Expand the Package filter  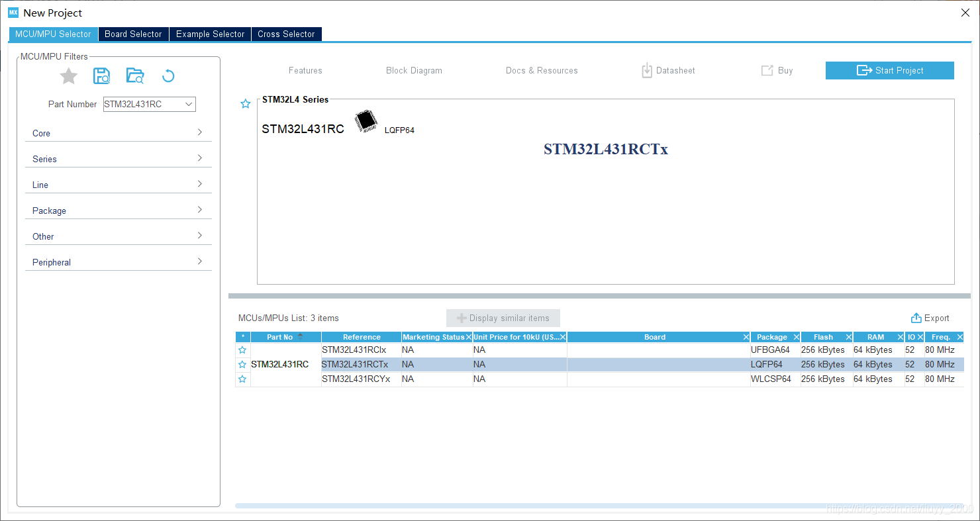(117, 211)
